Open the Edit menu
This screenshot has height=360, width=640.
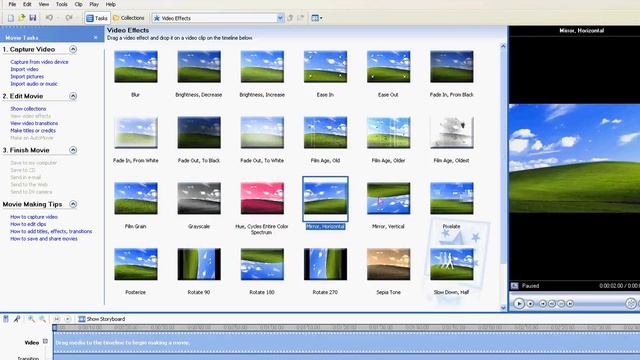point(27,4)
